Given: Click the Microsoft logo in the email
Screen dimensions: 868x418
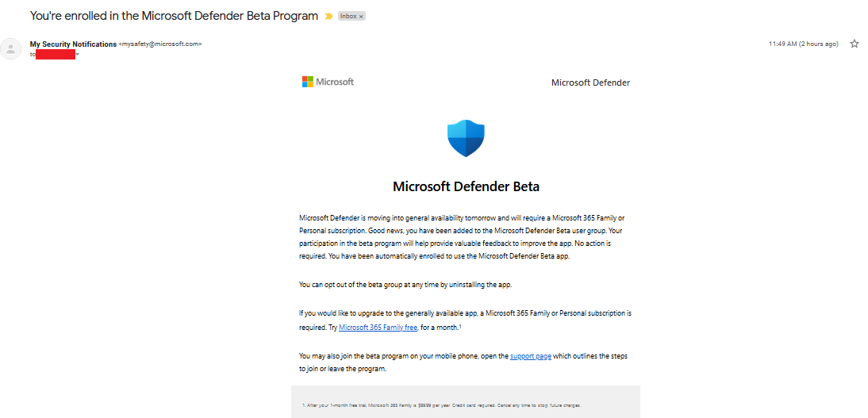Looking at the screenshot, I should click(328, 82).
